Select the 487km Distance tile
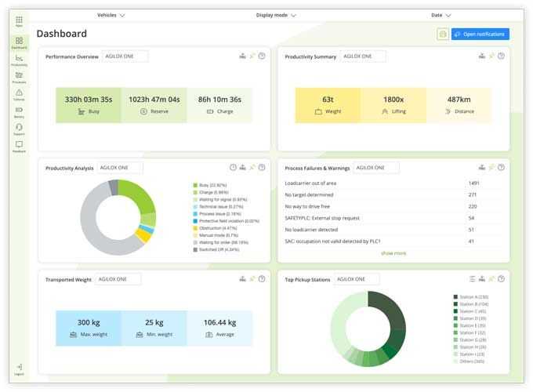This screenshot has width=533, height=392. tap(459, 105)
